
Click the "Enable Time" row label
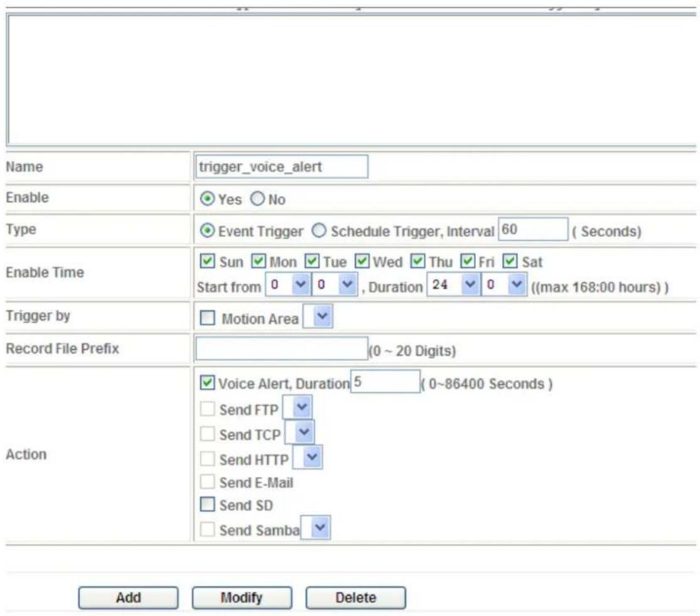[45, 273]
